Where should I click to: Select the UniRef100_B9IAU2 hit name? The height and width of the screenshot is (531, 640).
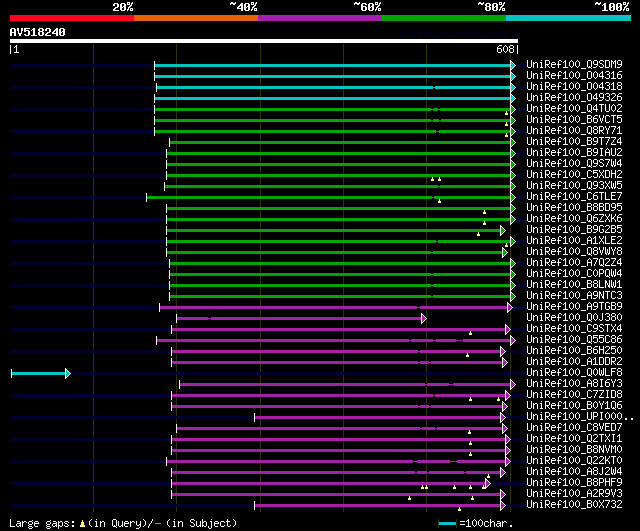[x=574, y=153]
